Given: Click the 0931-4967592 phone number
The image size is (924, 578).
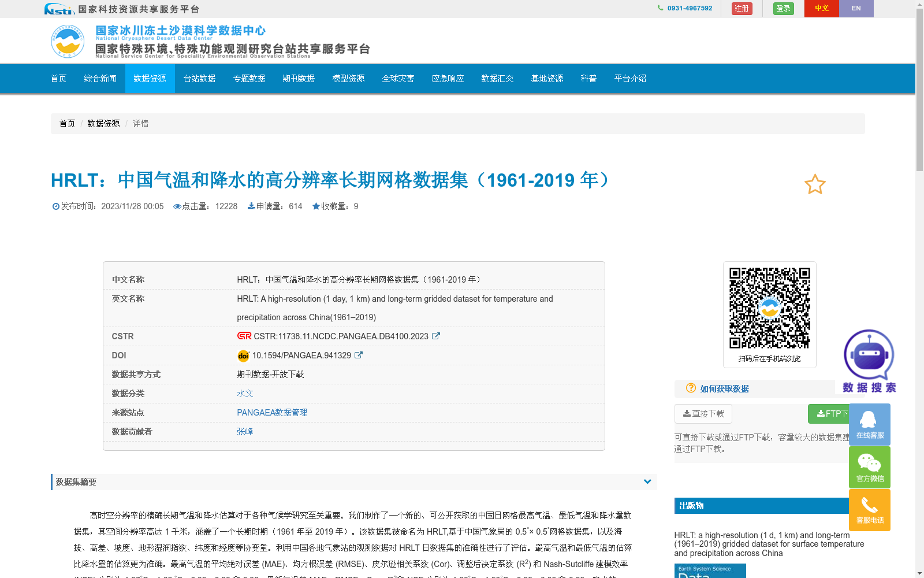Looking at the screenshot, I should pyautogui.click(x=690, y=8).
